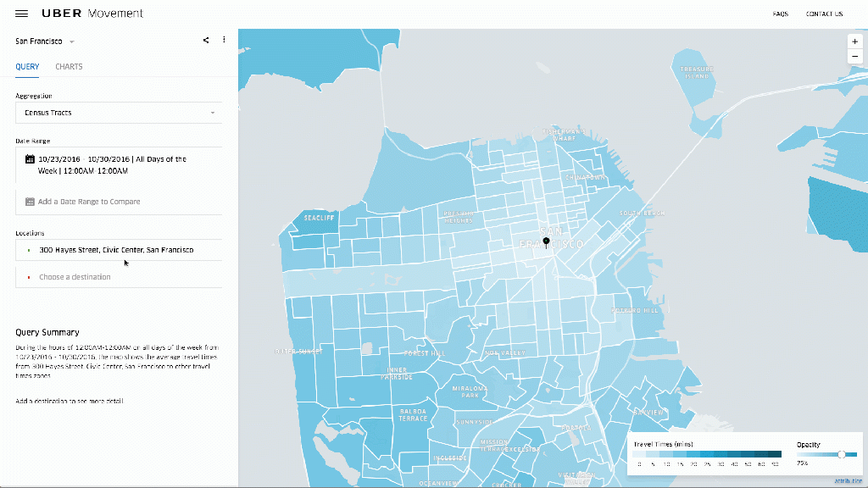Expand the Date Range comparison option

click(119, 202)
